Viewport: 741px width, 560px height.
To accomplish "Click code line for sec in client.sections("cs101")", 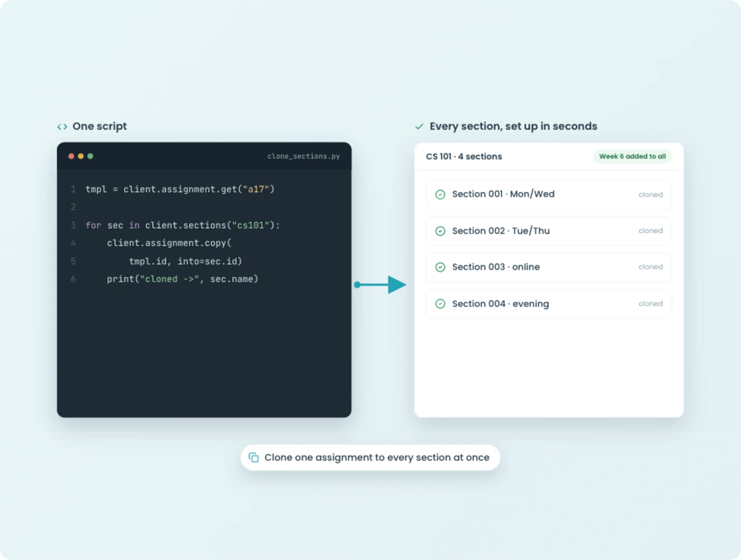I will (183, 225).
